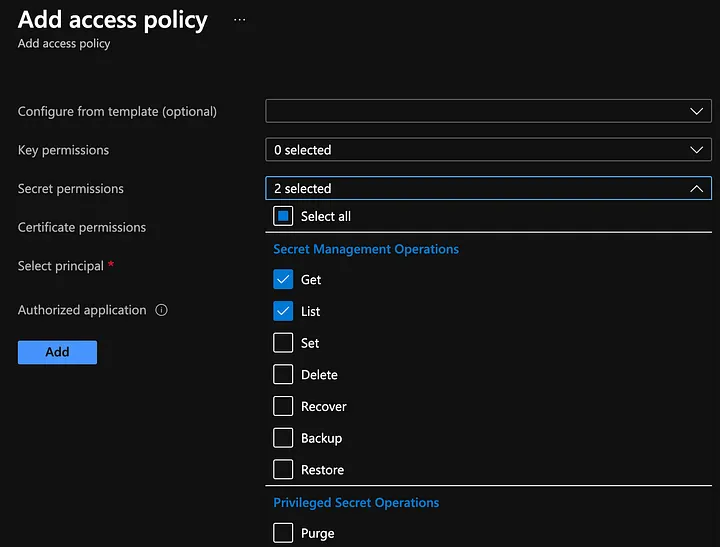The height and width of the screenshot is (547, 720).
Task: Check the Restore permission box
Action: [x=283, y=469]
